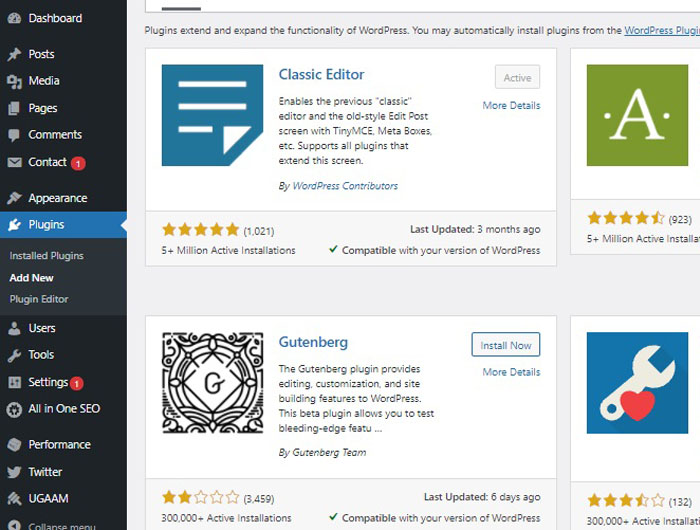This screenshot has width=700, height=530.
Task: Open More Details for Gutenberg
Action: pyautogui.click(x=511, y=372)
